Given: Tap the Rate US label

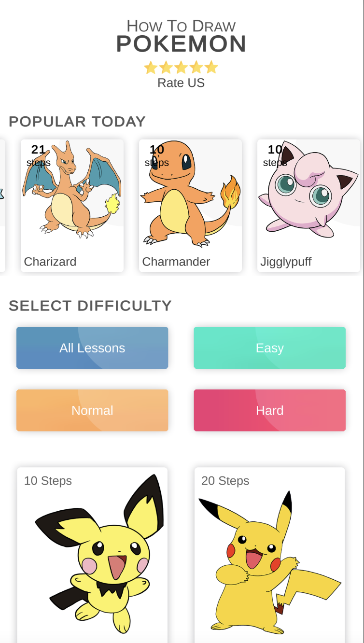Looking at the screenshot, I should pos(181,83).
